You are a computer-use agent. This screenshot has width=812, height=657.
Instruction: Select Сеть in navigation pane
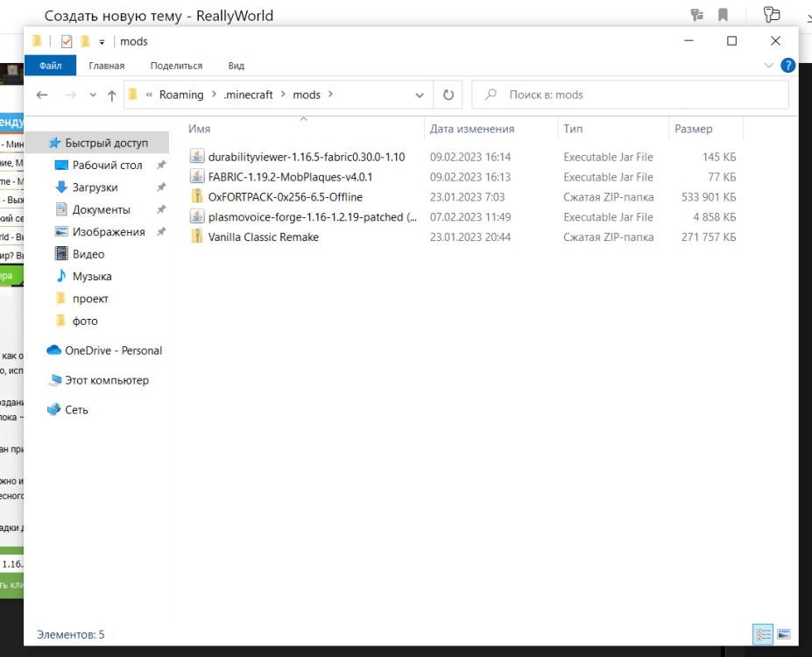click(76, 409)
